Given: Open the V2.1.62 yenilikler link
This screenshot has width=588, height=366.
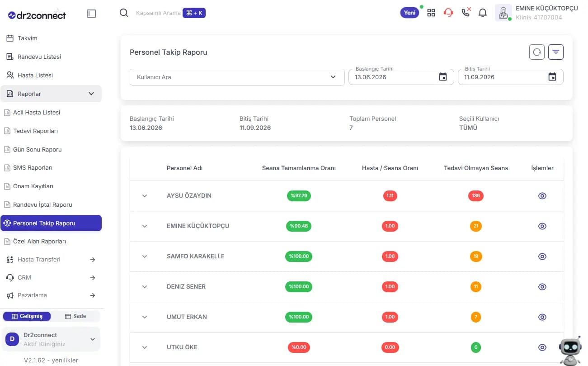Looking at the screenshot, I should pos(51,361).
